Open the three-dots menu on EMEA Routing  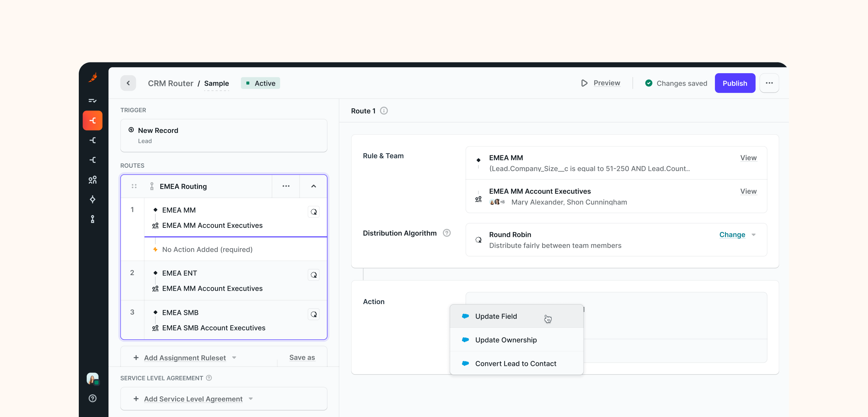pos(286,186)
